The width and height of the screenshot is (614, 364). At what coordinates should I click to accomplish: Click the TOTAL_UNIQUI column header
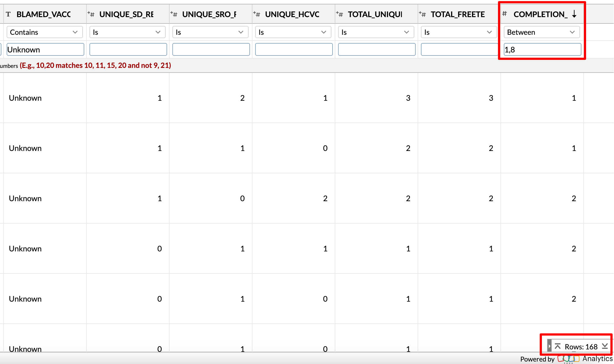(375, 14)
